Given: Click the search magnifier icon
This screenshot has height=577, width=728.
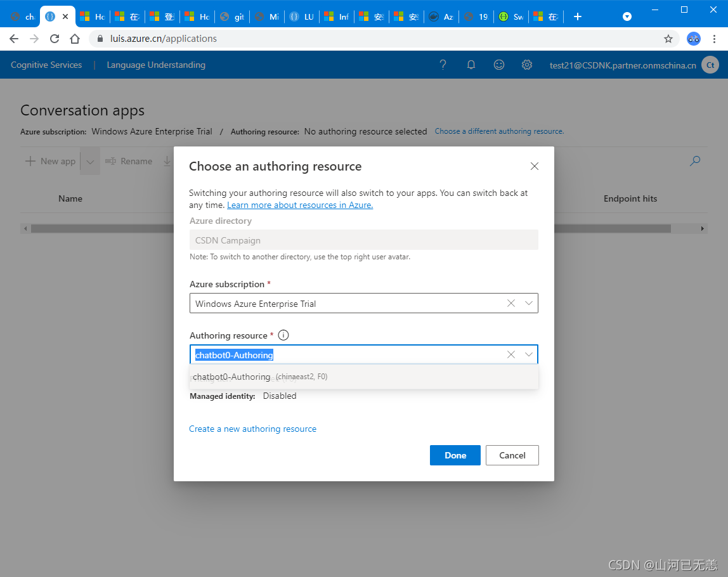Looking at the screenshot, I should (x=695, y=161).
